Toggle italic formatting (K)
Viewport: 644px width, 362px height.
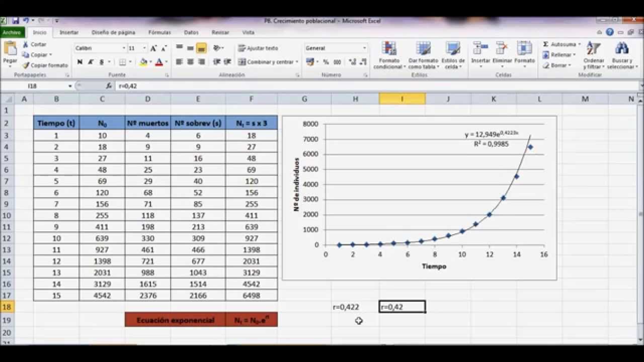coord(91,62)
